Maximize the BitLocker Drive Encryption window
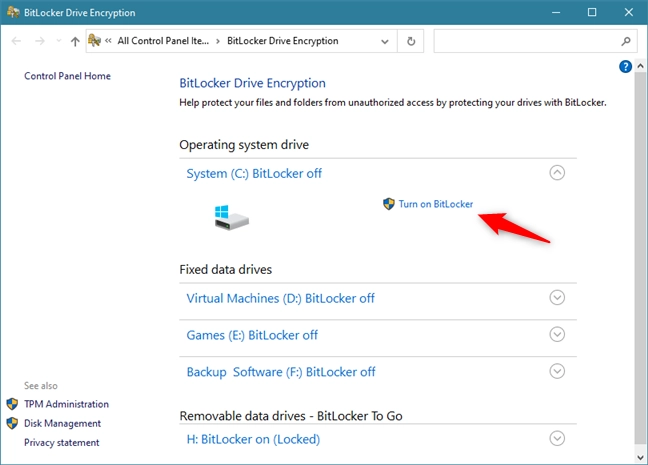Viewport: 648px width, 465px height. pos(592,12)
